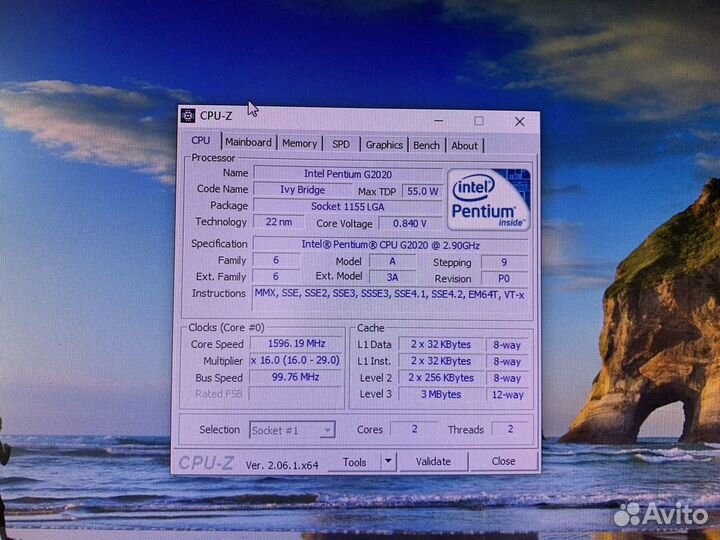Click the empty Rated FSB field

click(296, 394)
